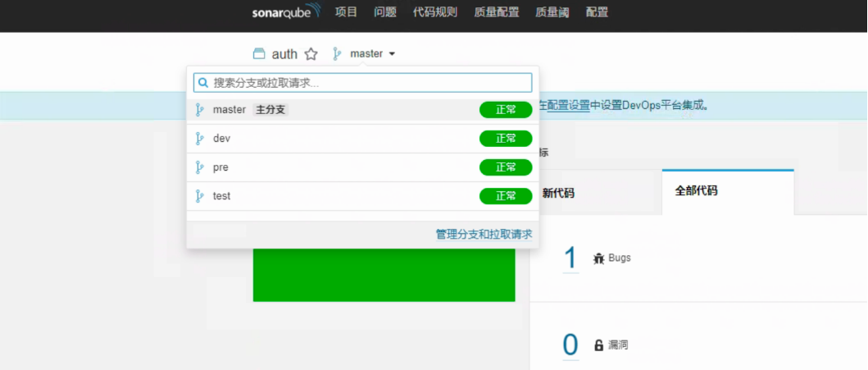Open the 配置设置 link in the banner
This screenshot has height=370, width=868.
[568, 105]
